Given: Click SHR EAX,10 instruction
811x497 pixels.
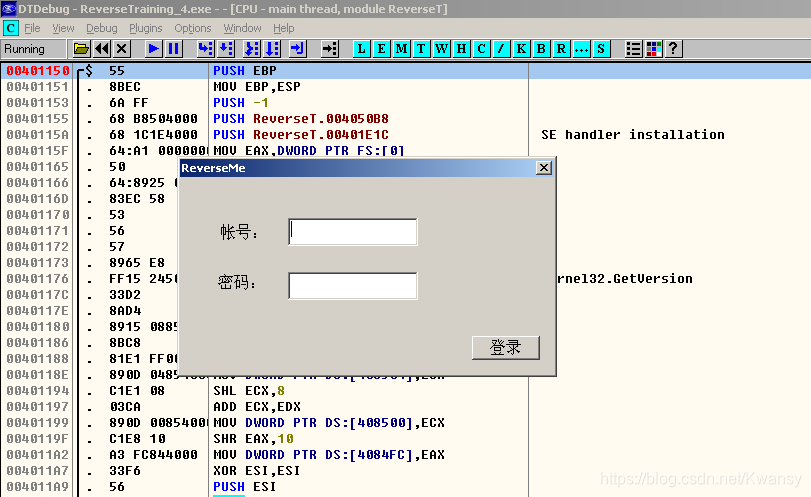Looking at the screenshot, I should (253, 439).
